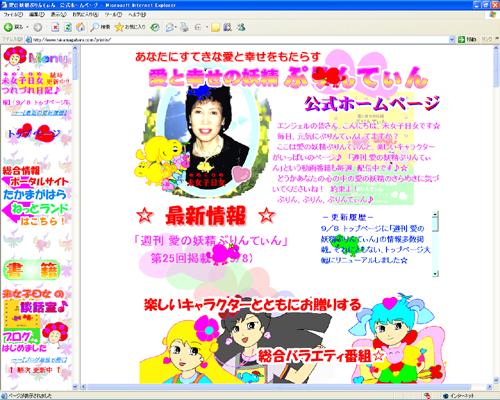Open the Search magnifier tool
This screenshot has height=400, width=500.
100,27
